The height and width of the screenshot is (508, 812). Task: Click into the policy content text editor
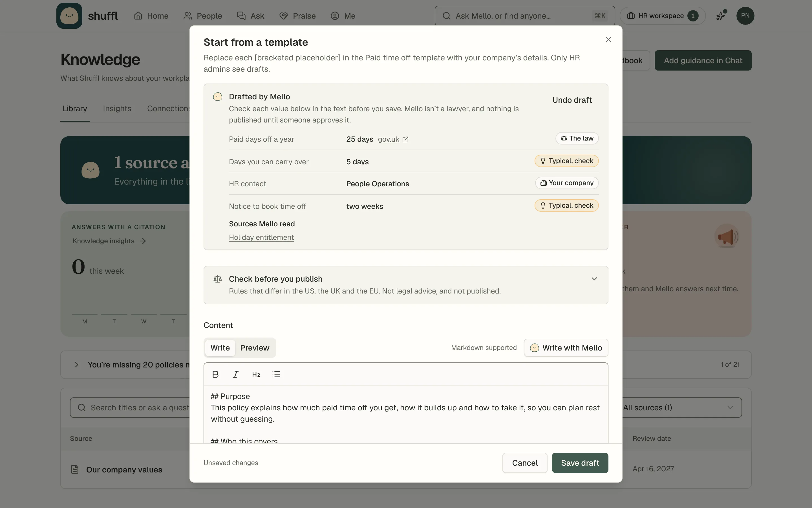[x=406, y=415]
